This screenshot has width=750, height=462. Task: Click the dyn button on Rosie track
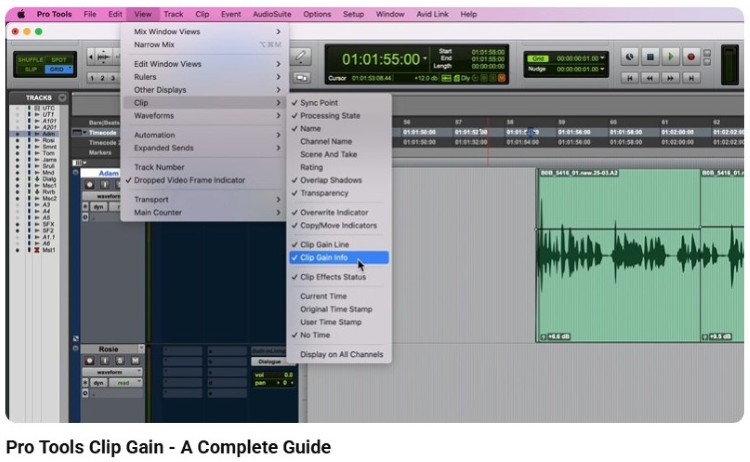tap(99, 383)
